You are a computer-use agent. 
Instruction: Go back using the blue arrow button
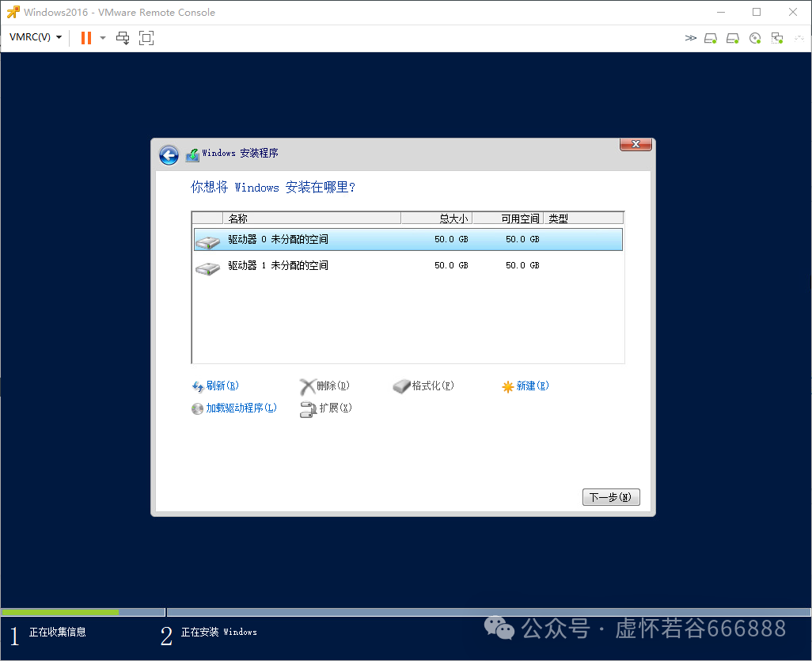(169, 155)
